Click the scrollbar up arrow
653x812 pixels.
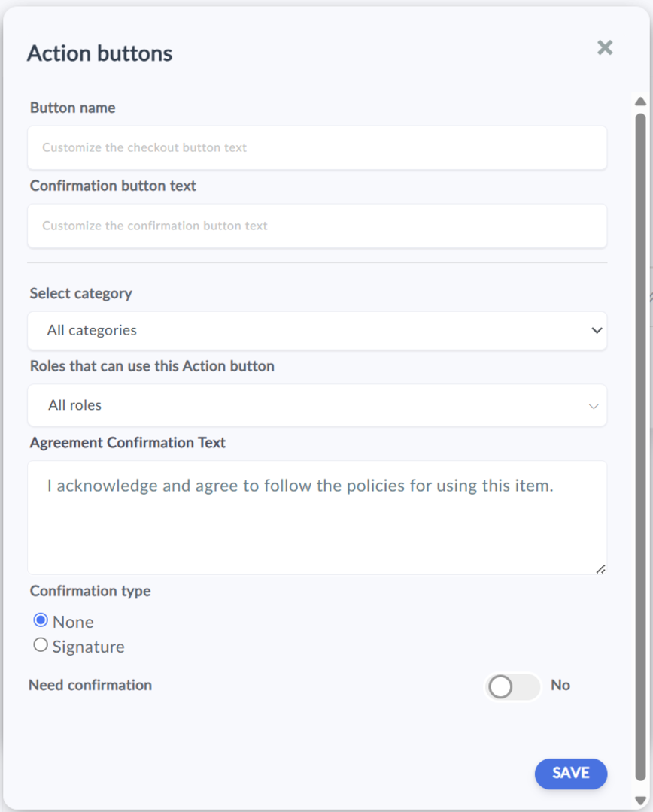pyautogui.click(x=640, y=101)
